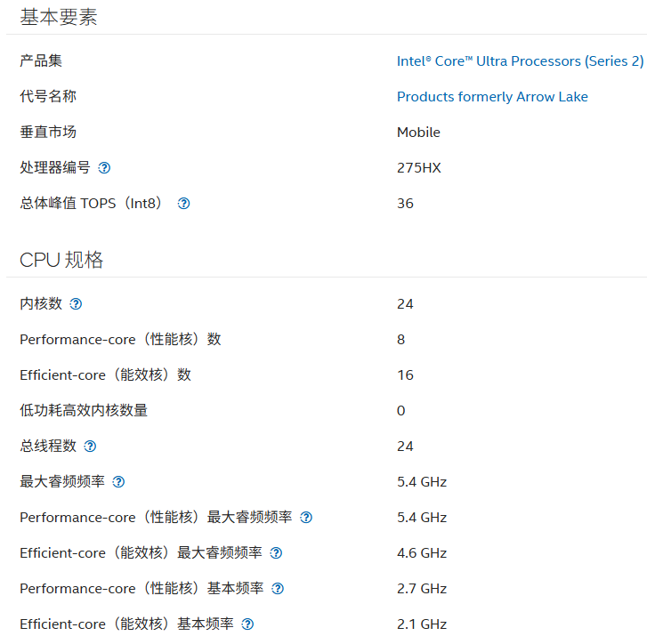Click the help icon next to 内核数
Screen dimensions: 647x644
(76, 304)
